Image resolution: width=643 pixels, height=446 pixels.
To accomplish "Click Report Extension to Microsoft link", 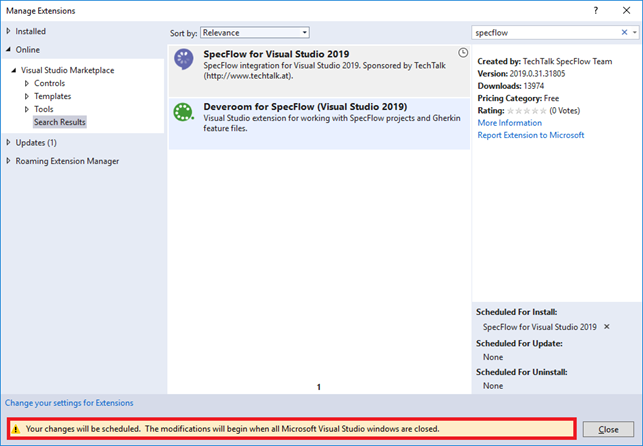I will tap(531, 135).
